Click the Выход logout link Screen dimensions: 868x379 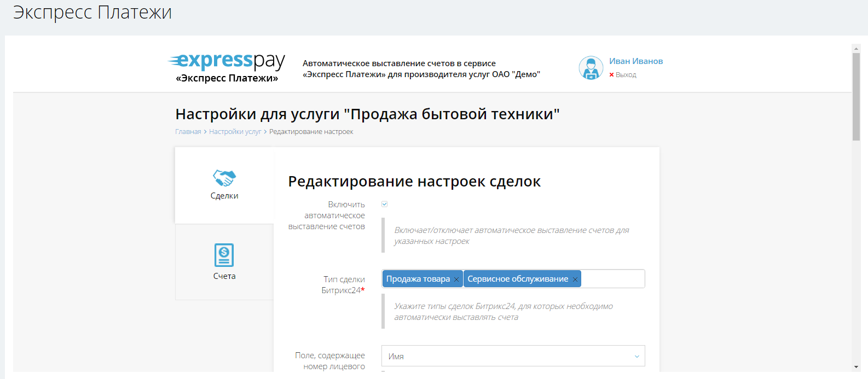[x=626, y=75]
